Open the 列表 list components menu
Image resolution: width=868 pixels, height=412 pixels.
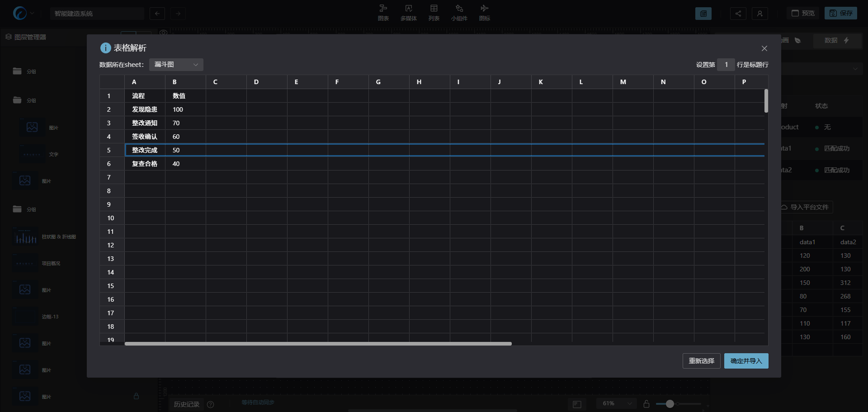pyautogui.click(x=434, y=12)
